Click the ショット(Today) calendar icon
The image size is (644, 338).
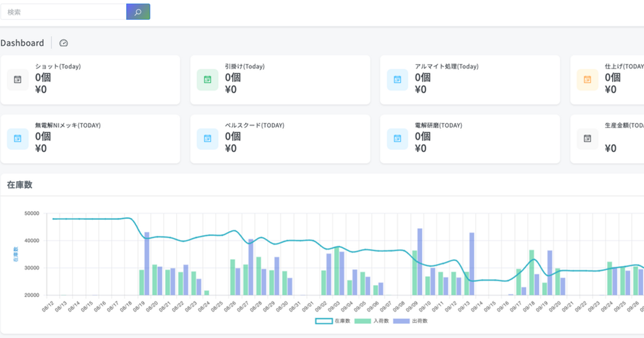(18, 79)
